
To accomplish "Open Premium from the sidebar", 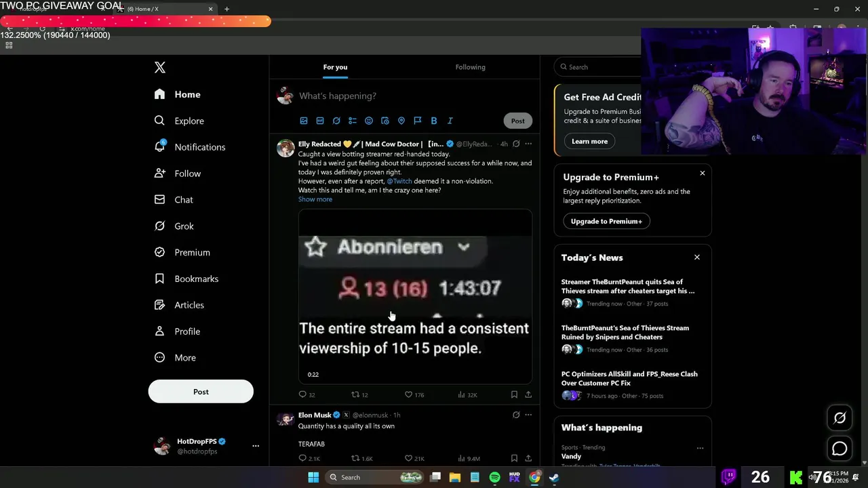I will [x=182, y=252].
